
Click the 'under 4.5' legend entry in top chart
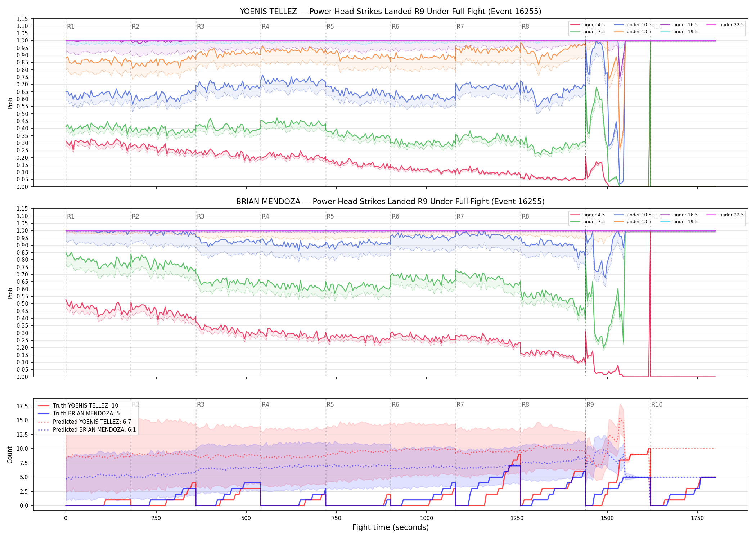point(588,25)
